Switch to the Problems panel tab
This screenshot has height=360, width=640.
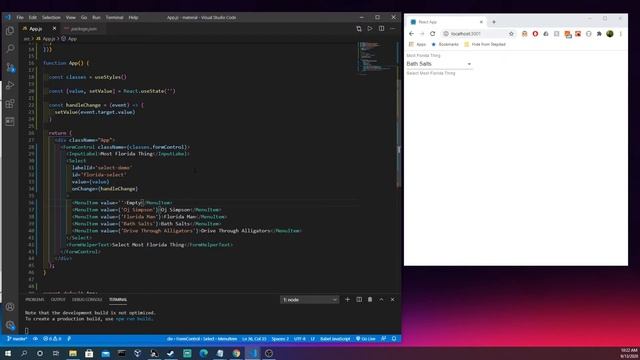point(35,300)
